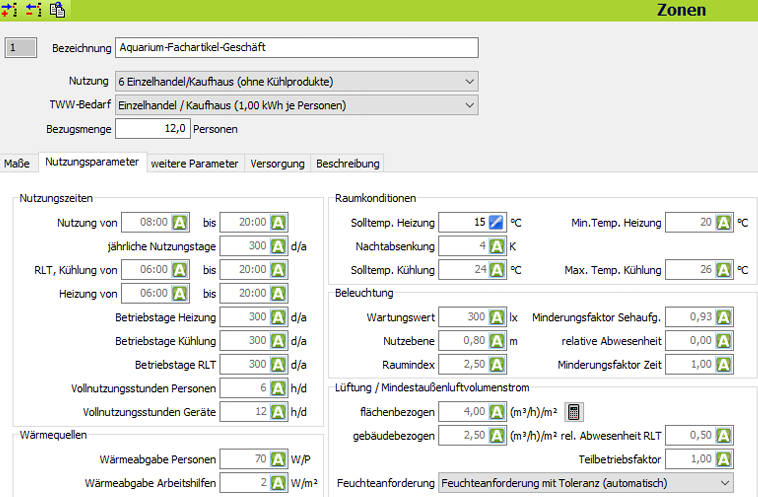Open calculator next to flächenbezogen air volume
This screenshot has height=497, width=758.
pos(573,411)
